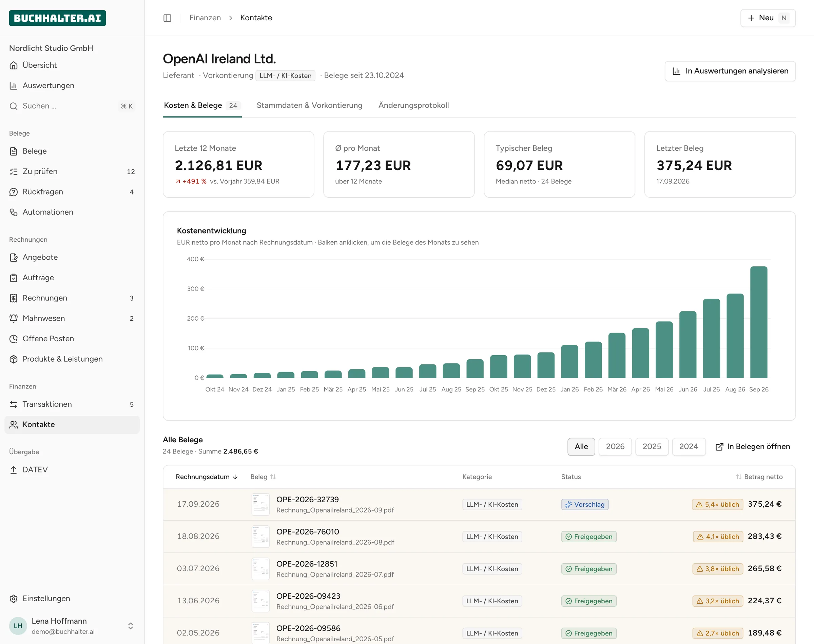Click In Belegen öffnen link
This screenshot has height=644, width=814.
753,447
